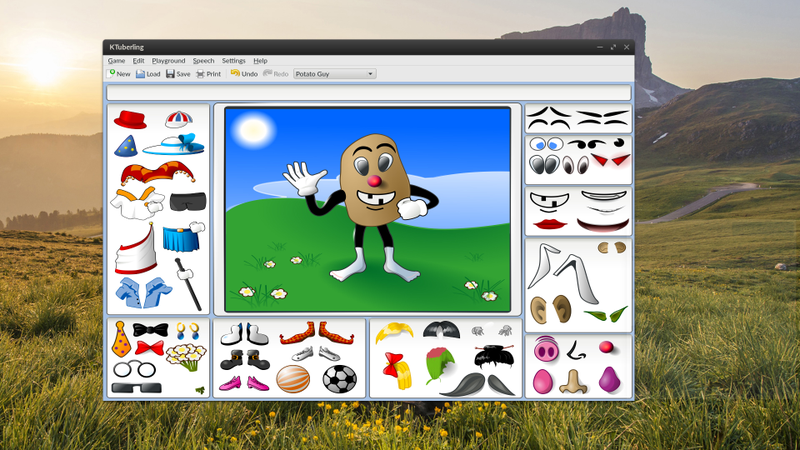
Task: Pick the large grey oval eyes
Action: 544,164
